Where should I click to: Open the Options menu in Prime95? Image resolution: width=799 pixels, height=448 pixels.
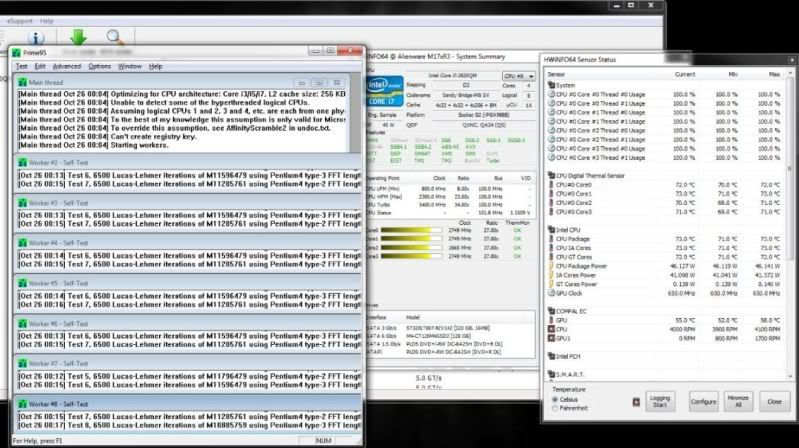click(x=99, y=66)
